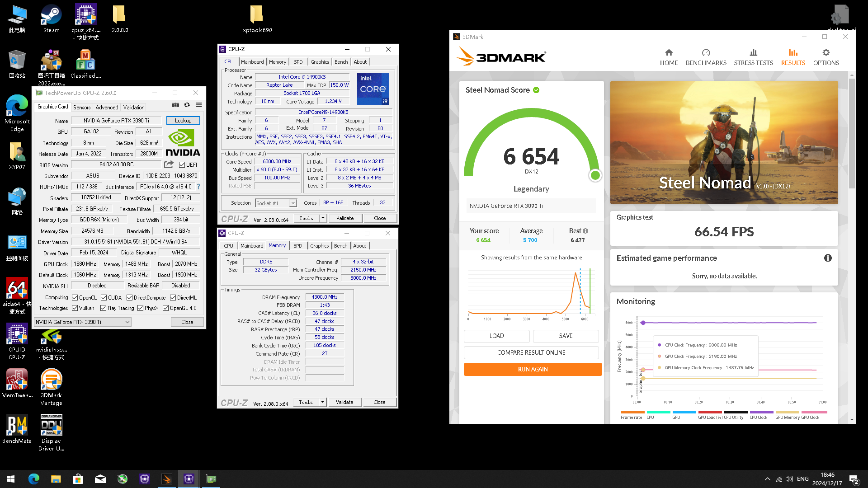This screenshot has height=488, width=868.
Task: Toggle the Vulkan checkbox
Action: [75, 308]
